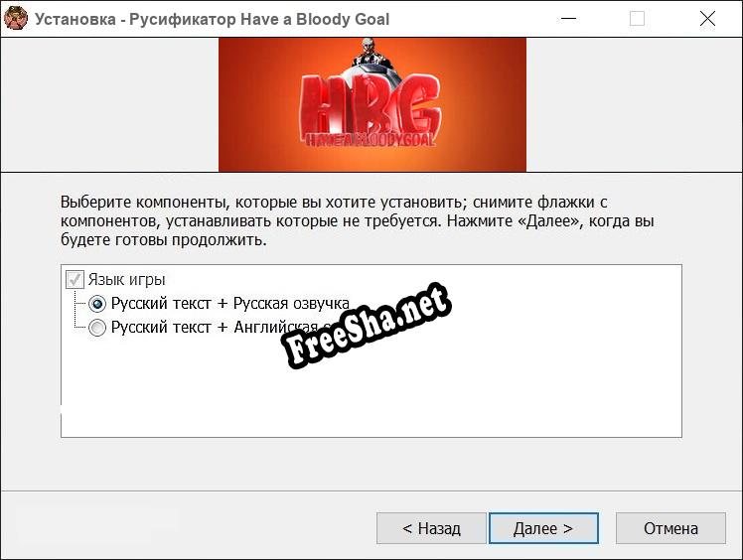Click the 'Язык игры' label text

click(126, 280)
